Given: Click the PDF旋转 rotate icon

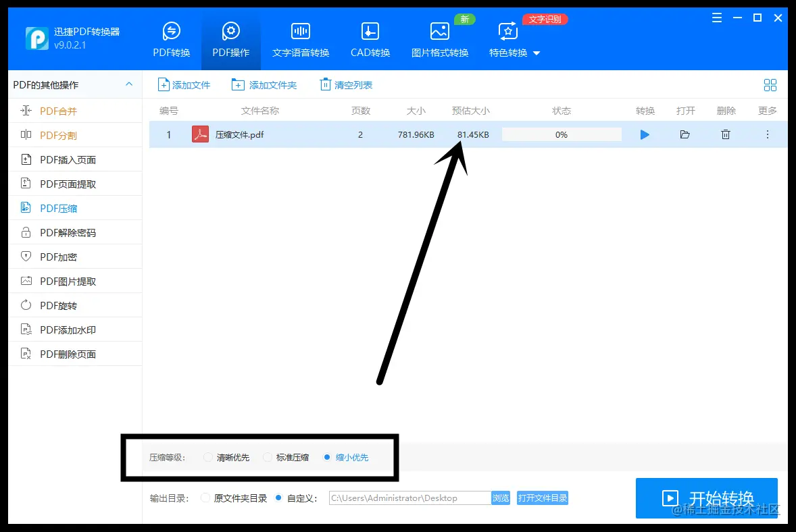Looking at the screenshot, I should tap(26, 304).
